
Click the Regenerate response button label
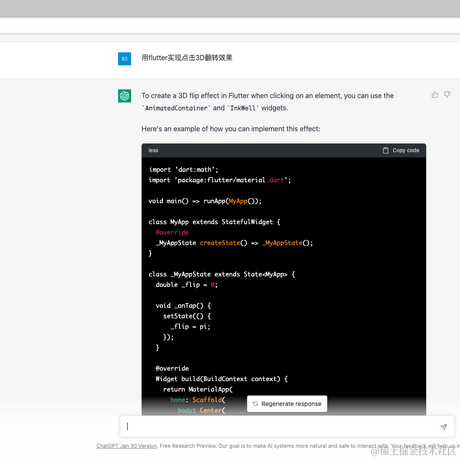[291, 404]
